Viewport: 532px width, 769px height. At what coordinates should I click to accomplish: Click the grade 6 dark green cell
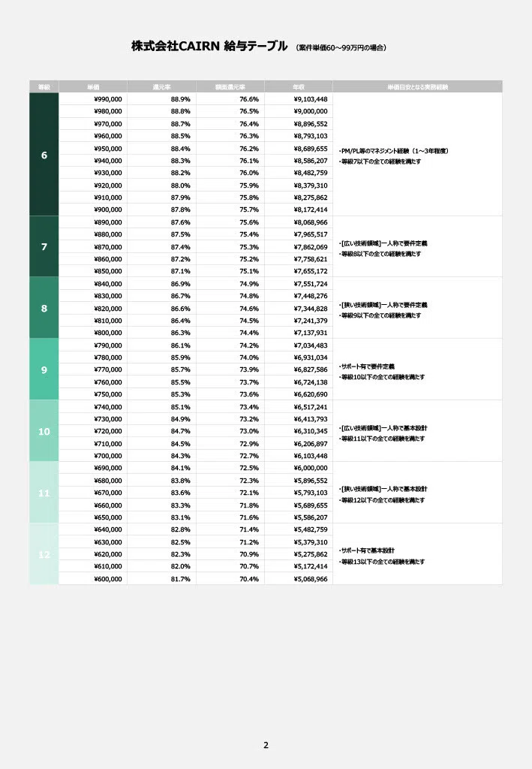[x=44, y=155]
